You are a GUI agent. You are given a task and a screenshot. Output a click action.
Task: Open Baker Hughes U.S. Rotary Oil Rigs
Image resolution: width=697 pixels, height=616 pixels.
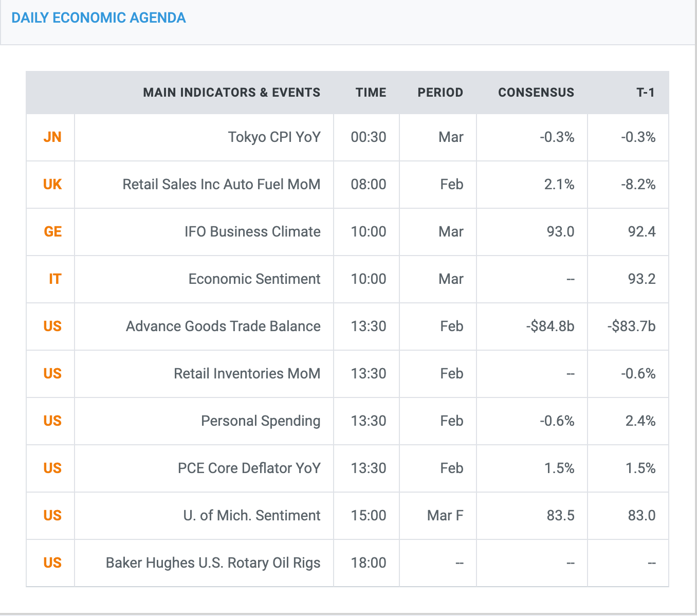point(213,563)
